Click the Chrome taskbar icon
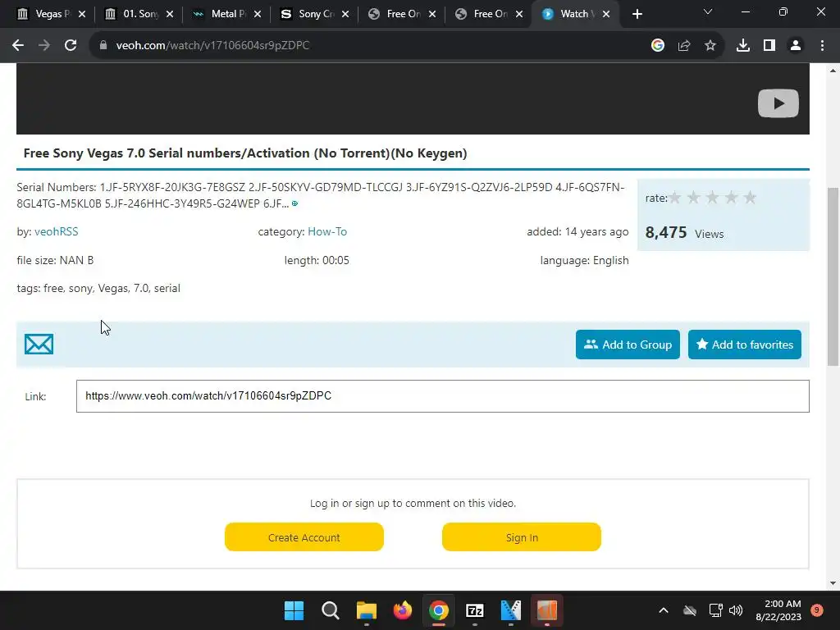The width and height of the screenshot is (840, 630). click(438, 610)
